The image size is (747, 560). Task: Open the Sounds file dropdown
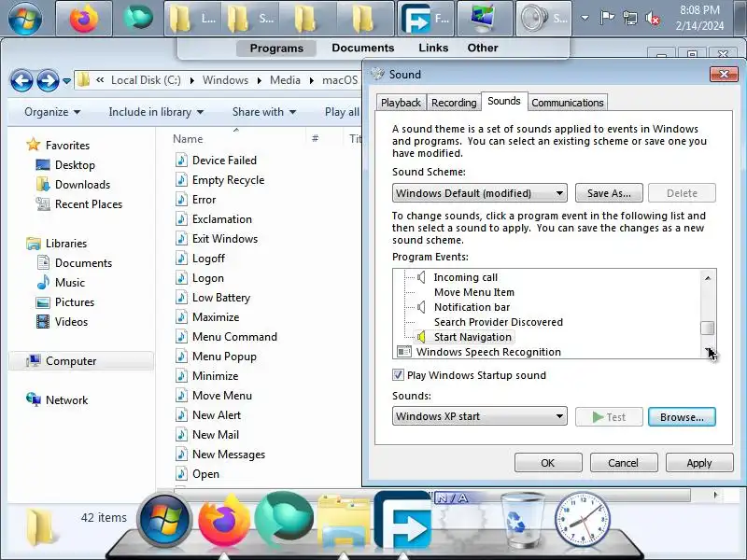pos(479,416)
